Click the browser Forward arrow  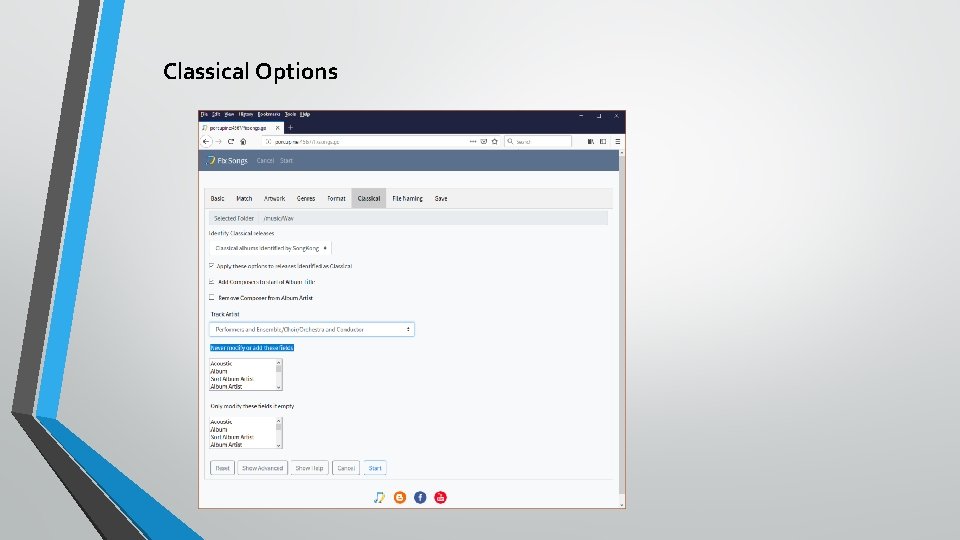point(219,141)
